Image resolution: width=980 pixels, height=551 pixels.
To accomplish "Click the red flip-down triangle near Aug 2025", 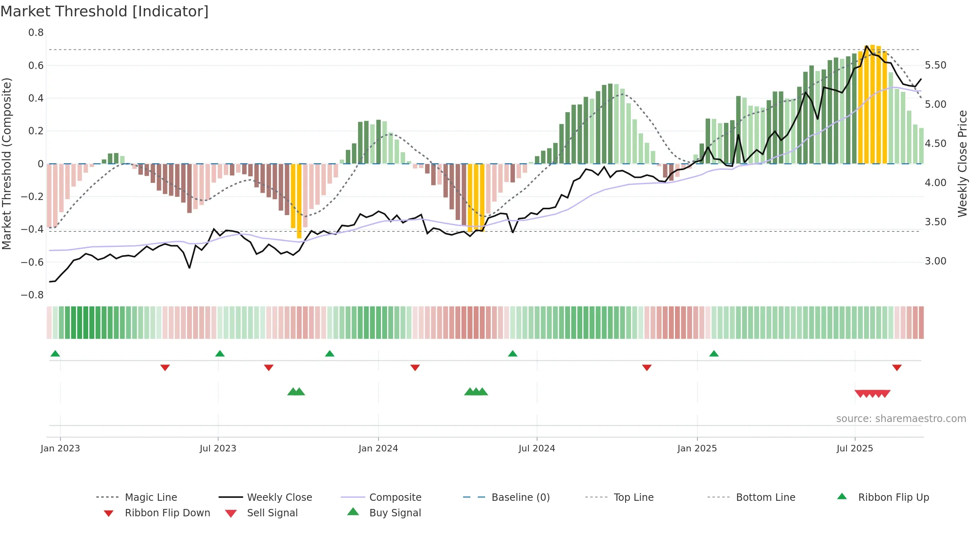I will pyautogui.click(x=897, y=368).
